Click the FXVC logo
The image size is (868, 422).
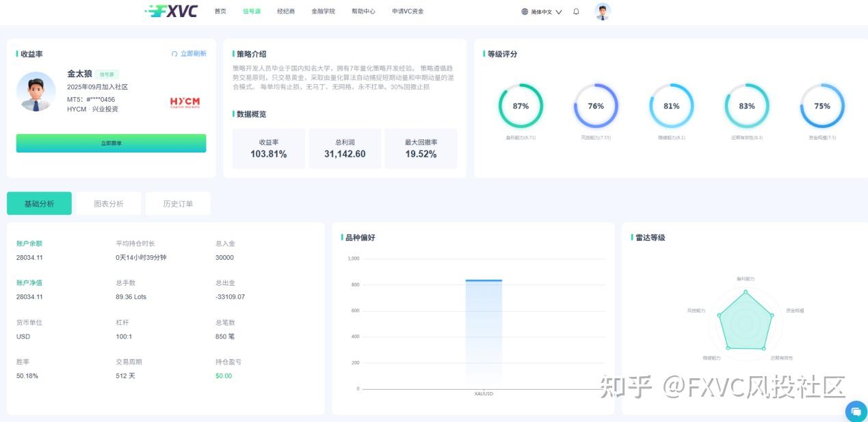(x=171, y=11)
